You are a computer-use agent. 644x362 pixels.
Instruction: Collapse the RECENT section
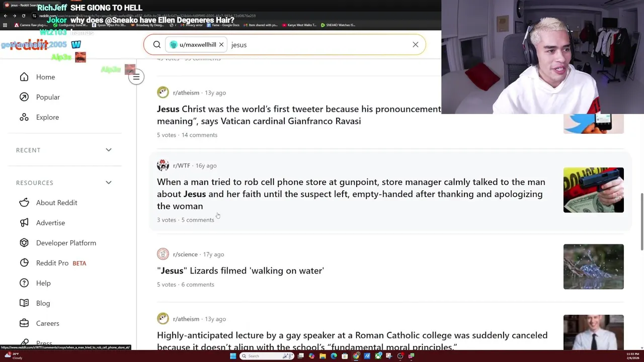[x=109, y=150]
